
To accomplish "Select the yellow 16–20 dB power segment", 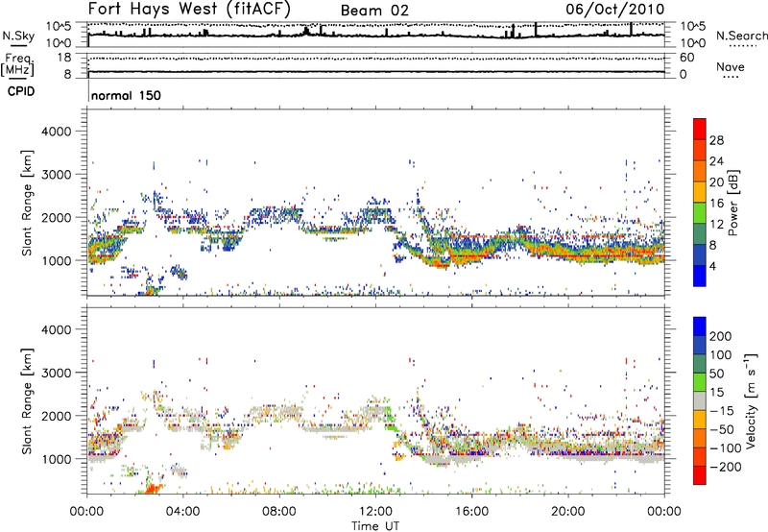I will pyautogui.click(x=700, y=192).
